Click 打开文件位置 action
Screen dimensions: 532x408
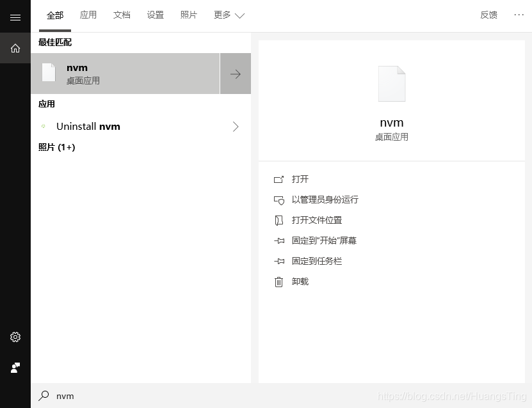click(316, 220)
